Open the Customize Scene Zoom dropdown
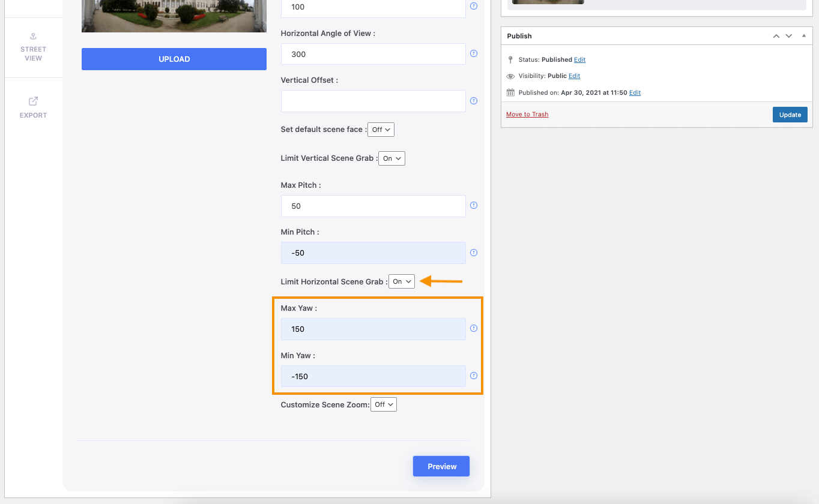Screen dimensions: 819x504 (384, 404)
